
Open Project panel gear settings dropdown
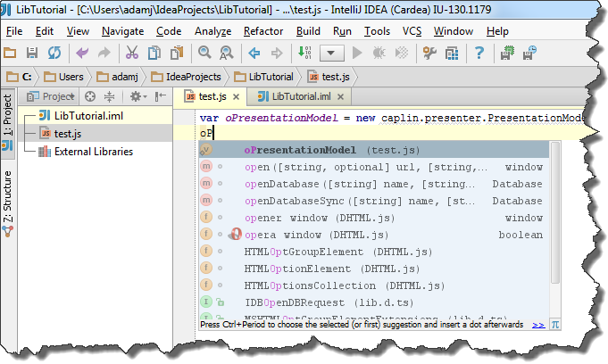(138, 96)
